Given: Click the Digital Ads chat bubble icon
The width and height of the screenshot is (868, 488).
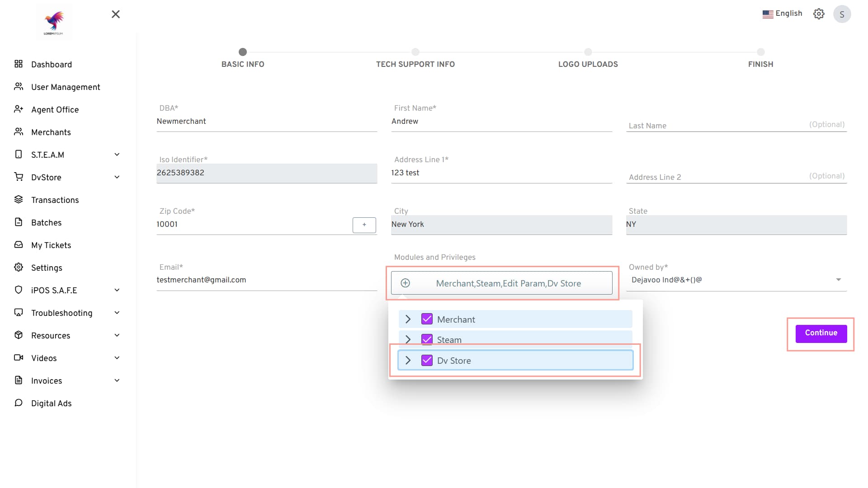Looking at the screenshot, I should [x=19, y=403].
